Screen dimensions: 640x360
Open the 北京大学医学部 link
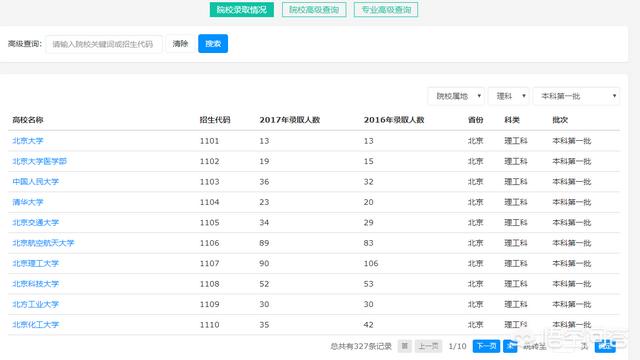click(40, 161)
